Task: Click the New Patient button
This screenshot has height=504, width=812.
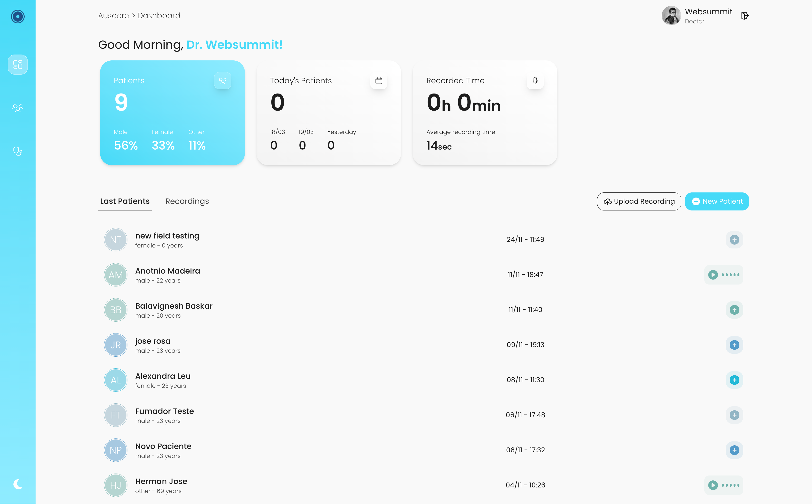Action: click(x=717, y=201)
